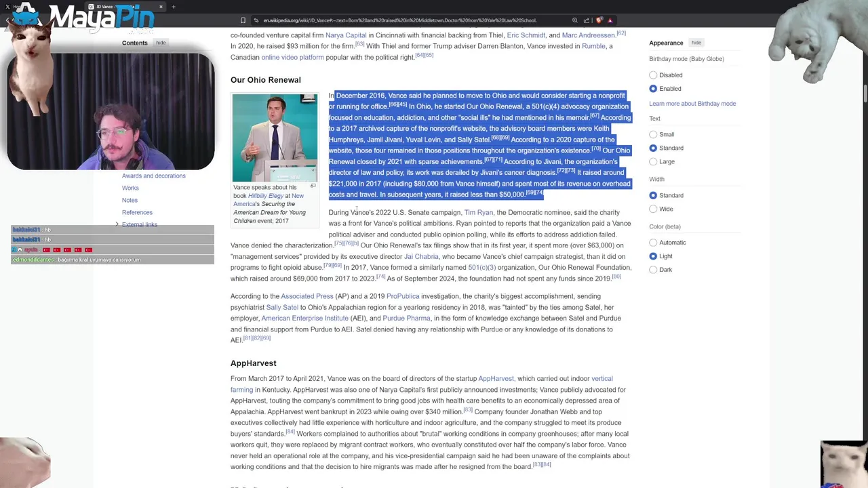This screenshot has width=868, height=488.
Task: Open the Sally Satel link in AP paragraph
Action: pos(282,307)
